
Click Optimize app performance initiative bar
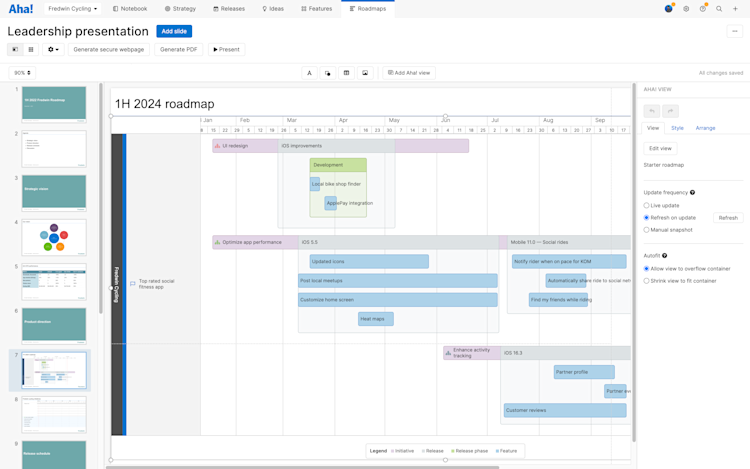[255, 242]
